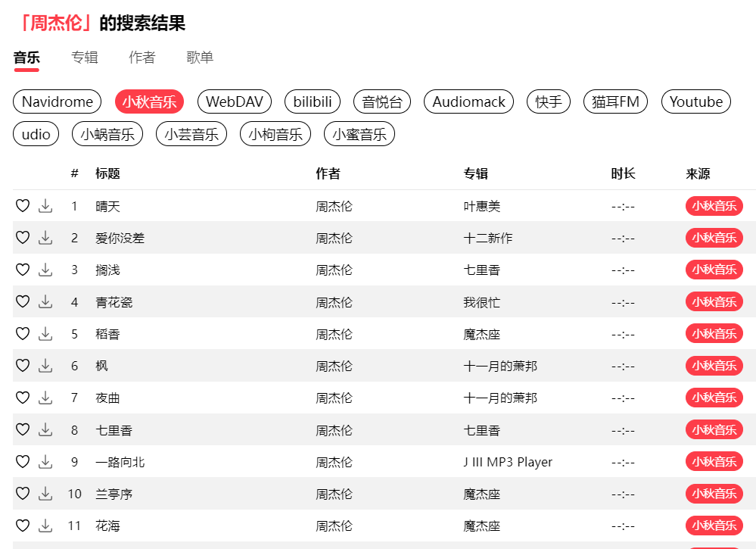Like the song 搁浅 with heart icon

click(23, 270)
